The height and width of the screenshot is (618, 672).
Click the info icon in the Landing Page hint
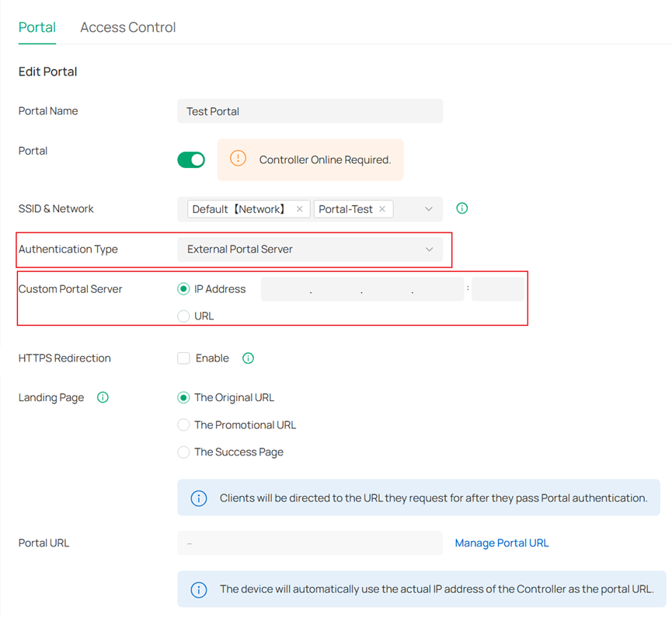tap(199, 498)
